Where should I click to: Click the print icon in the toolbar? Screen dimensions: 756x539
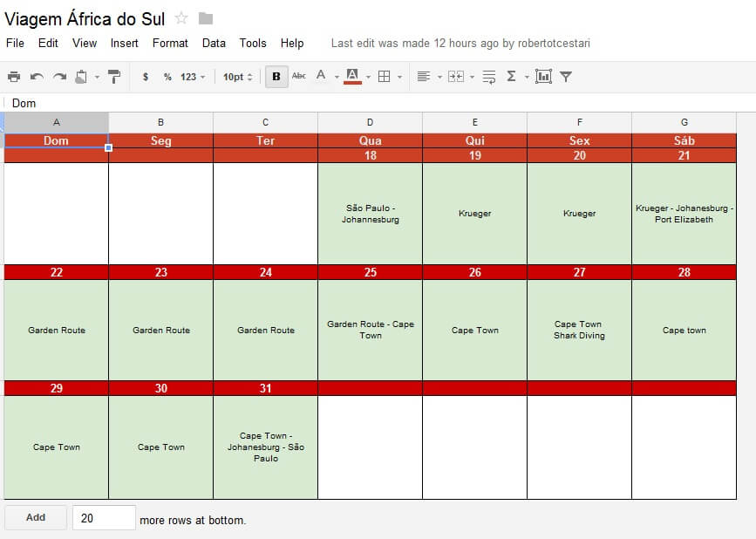(14, 77)
